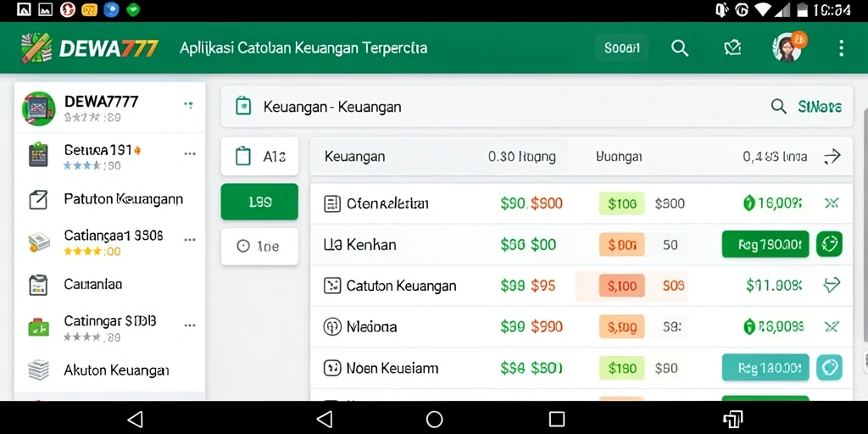Click the red $,100 badge in Catuton Keuangan row

[621, 286]
